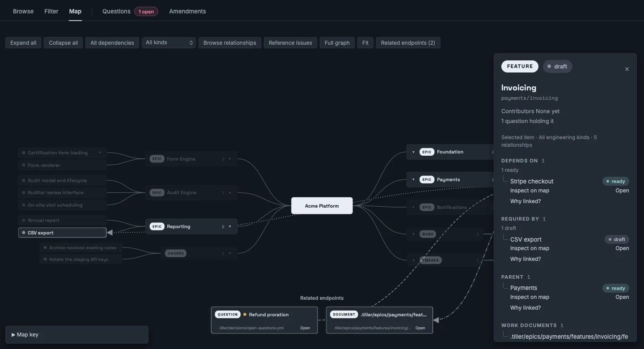This screenshot has height=349, width=644.
Task: Open the All kinds dropdown
Action: coord(169,43)
